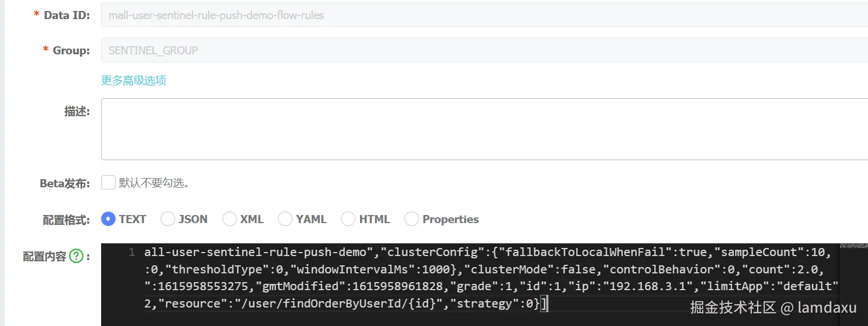Expand 更多高级选项 advanced options
This screenshot has height=326, width=868.
coord(133,80)
